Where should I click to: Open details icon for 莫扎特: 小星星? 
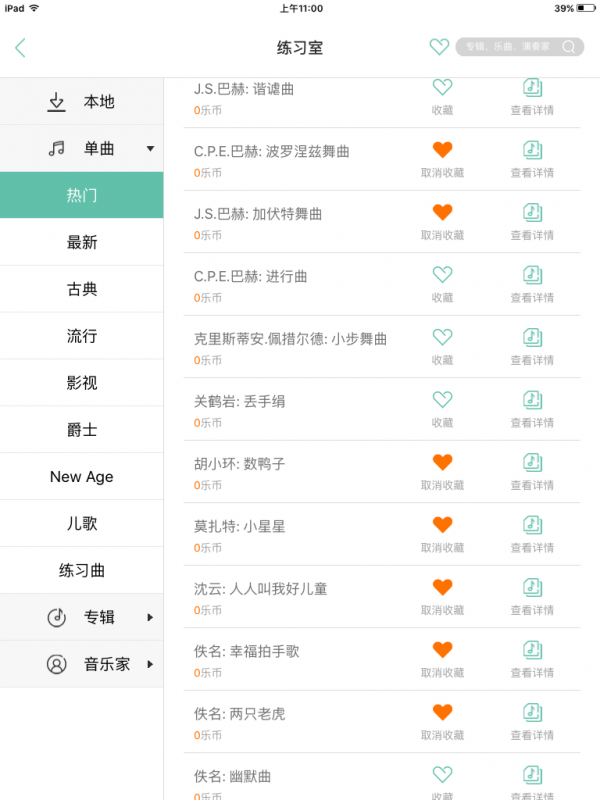click(x=533, y=524)
